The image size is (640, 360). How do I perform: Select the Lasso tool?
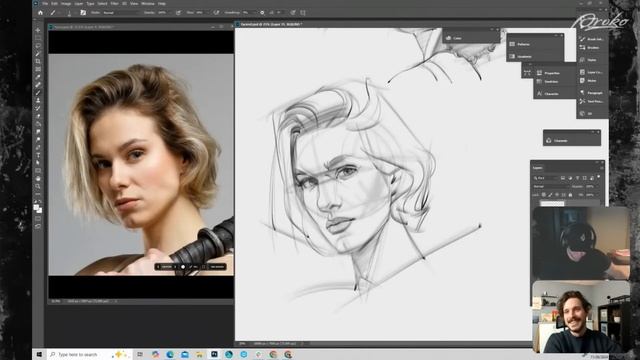pos(38,46)
